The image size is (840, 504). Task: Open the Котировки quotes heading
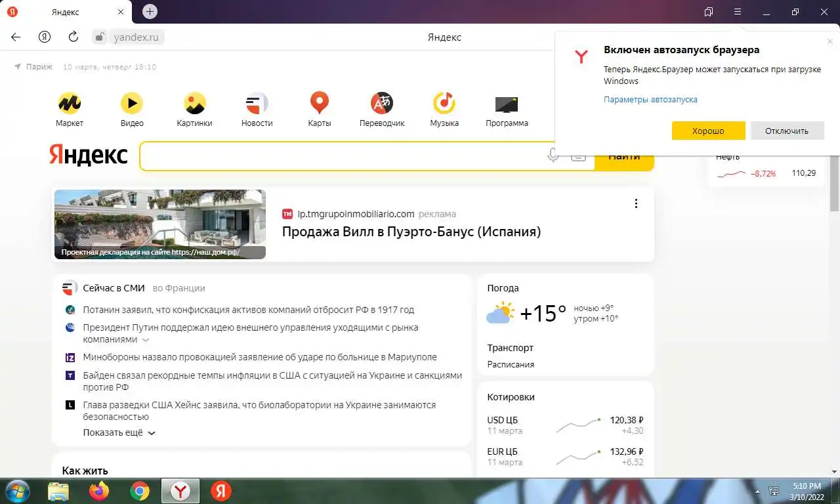coord(511,397)
